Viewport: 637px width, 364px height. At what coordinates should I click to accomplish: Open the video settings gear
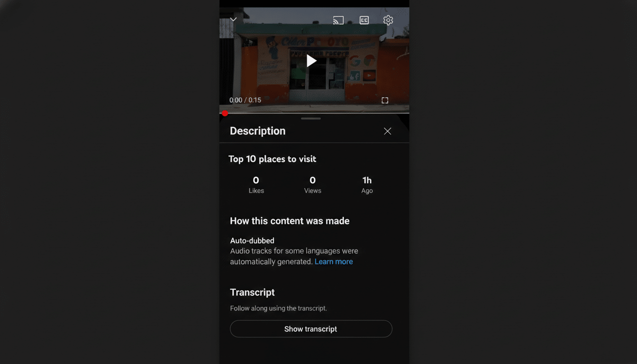point(388,20)
